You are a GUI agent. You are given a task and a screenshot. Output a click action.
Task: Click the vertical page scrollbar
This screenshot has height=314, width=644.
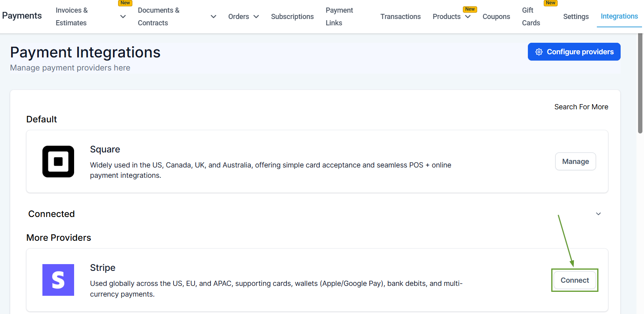click(x=640, y=83)
